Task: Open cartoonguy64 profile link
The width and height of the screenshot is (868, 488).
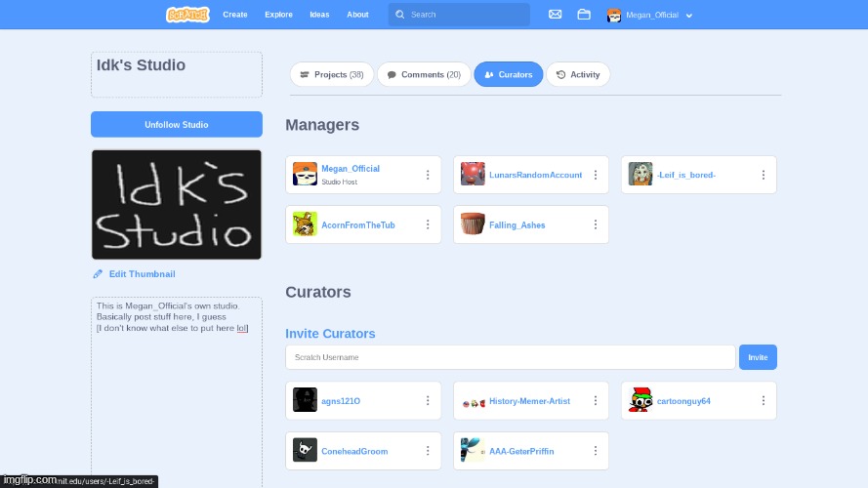Action: [683, 401]
